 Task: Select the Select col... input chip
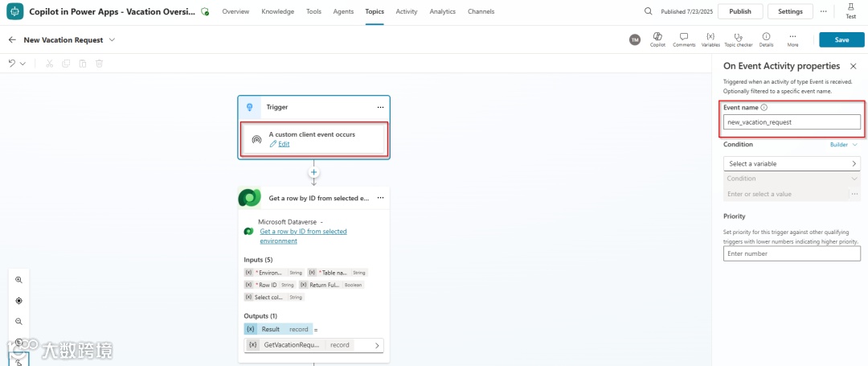pyautogui.click(x=274, y=297)
